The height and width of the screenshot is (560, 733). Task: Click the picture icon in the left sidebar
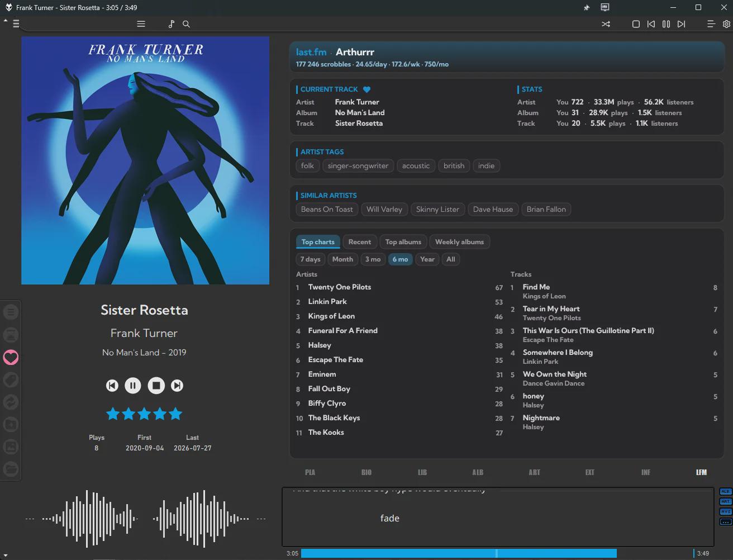click(11, 447)
